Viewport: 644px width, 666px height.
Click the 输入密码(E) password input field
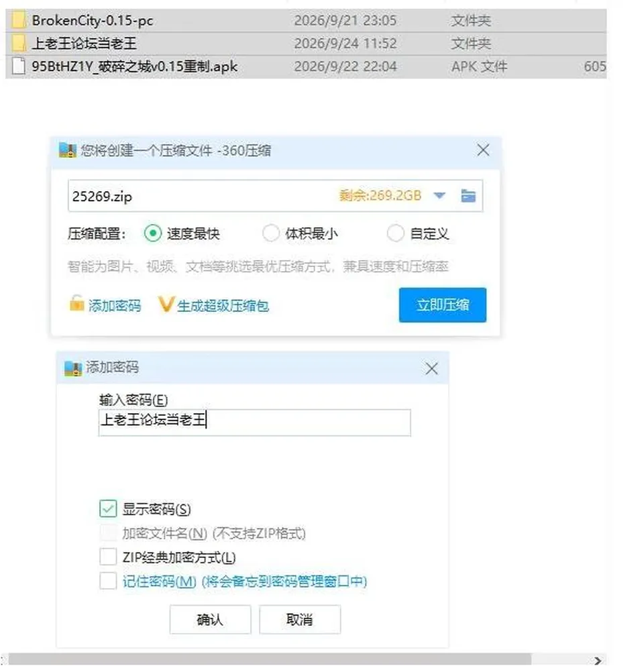(254, 422)
